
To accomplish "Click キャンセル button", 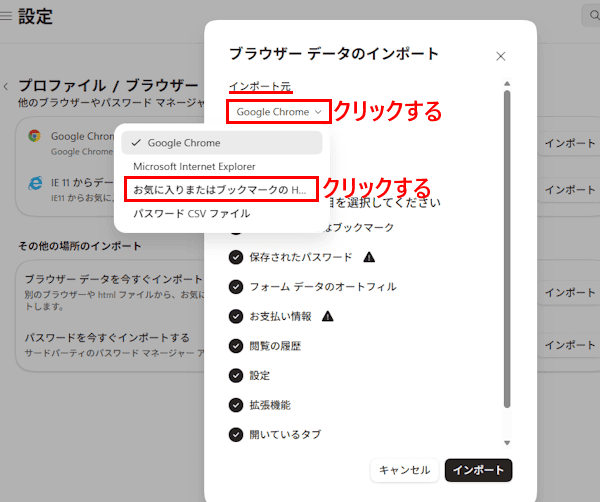I will 404,470.
